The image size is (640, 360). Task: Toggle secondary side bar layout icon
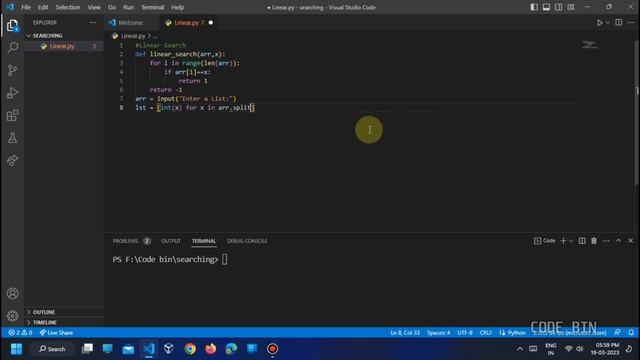558,7
